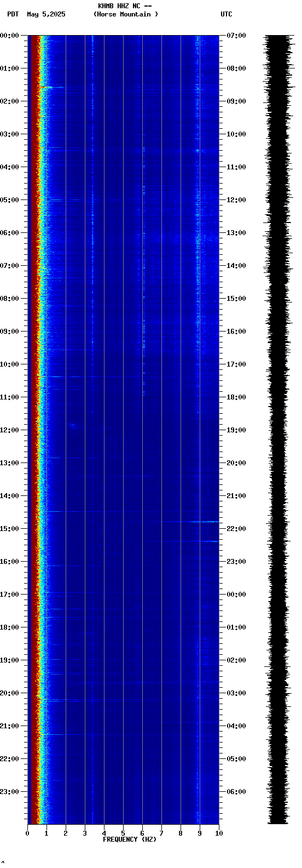Click the small 2.3 Hz blob near 11:50 PDT
302x868 pixels.
pos(72,425)
